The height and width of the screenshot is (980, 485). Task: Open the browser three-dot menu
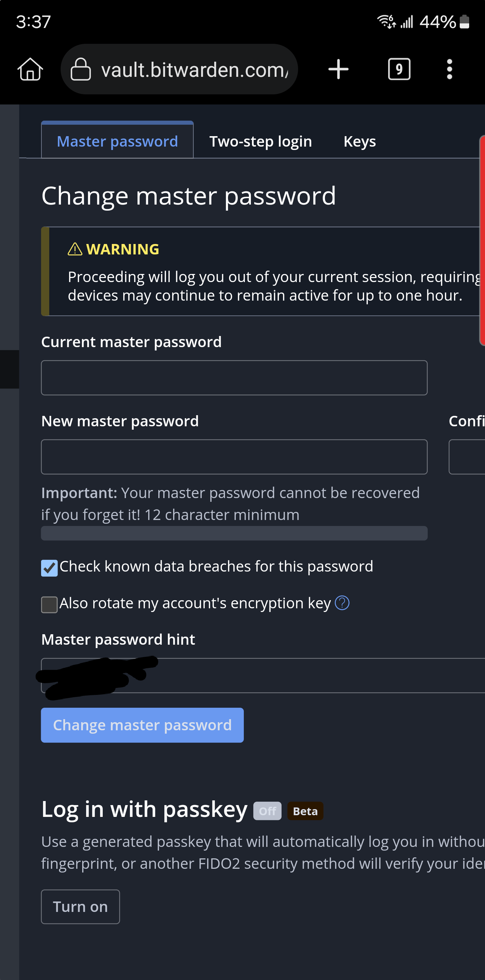pos(449,69)
